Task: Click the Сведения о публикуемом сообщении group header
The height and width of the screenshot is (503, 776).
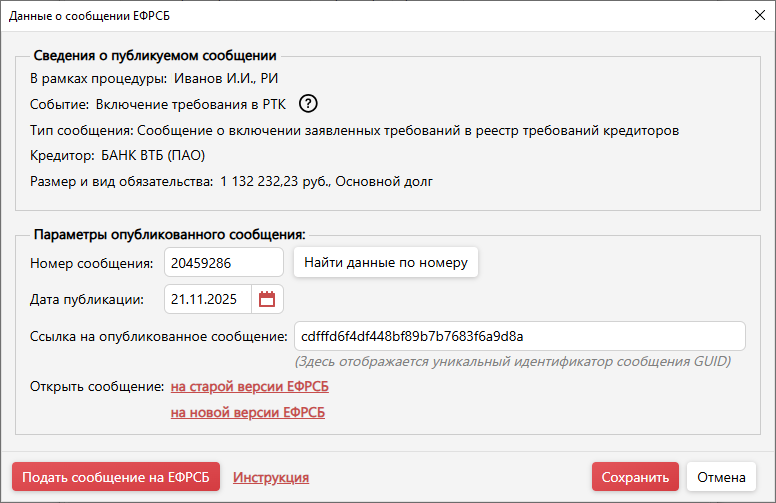Action: point(155,56)
